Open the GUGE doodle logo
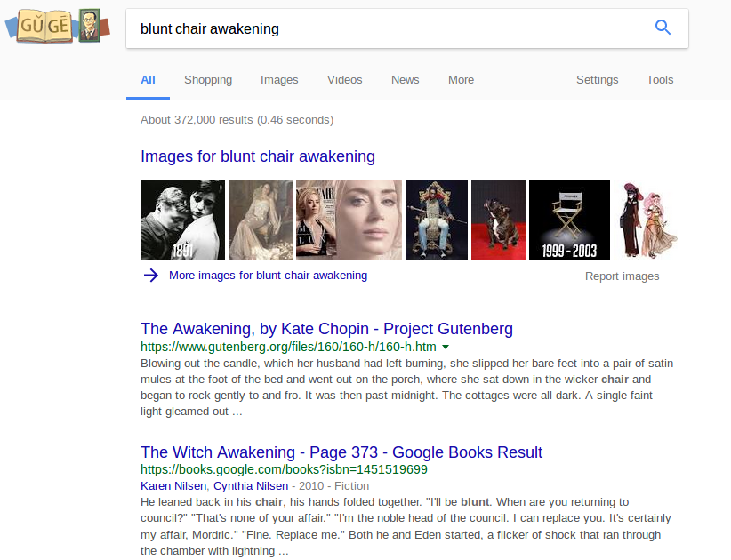 click(57, 26)
